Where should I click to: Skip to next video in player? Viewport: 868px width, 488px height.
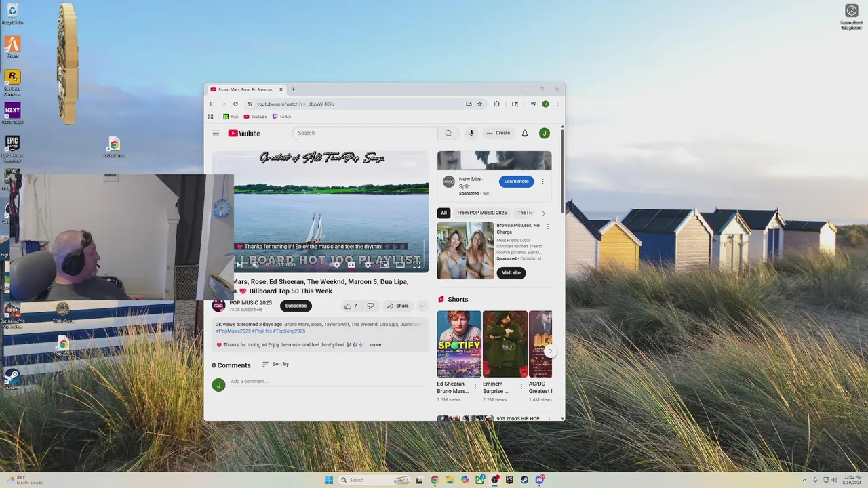pos(239,264)
